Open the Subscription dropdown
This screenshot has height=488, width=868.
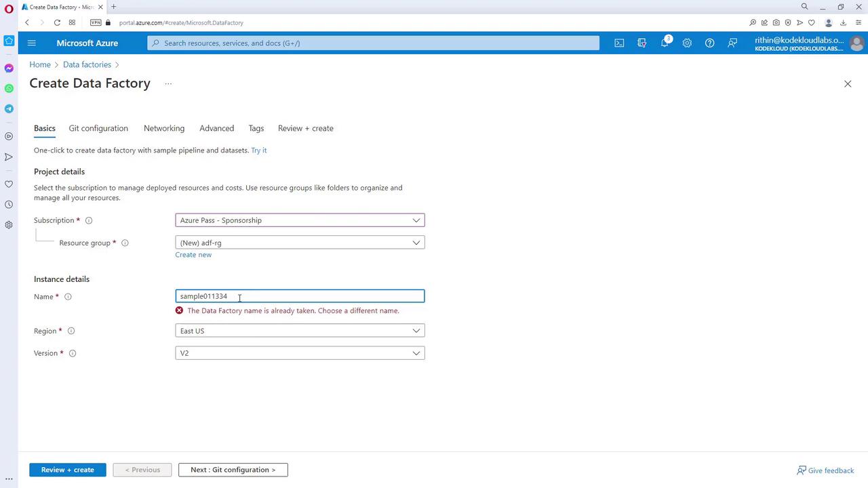300,220
